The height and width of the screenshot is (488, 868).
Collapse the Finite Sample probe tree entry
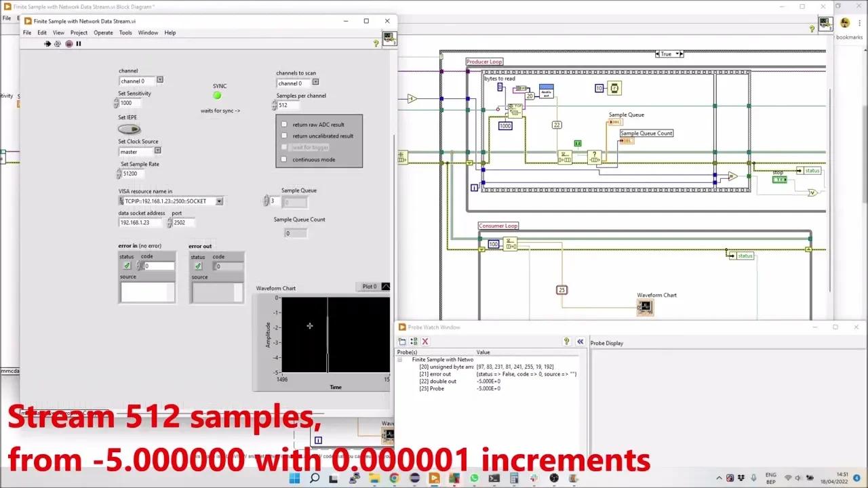click(399, 359)
